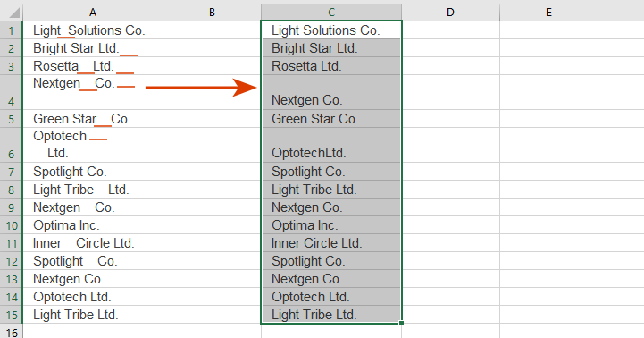Image resolution: width=644 pixels, height=338 pixels.
Task: Click cell A2 'Bright Star Ltd.'
Action: pos(93,48)
